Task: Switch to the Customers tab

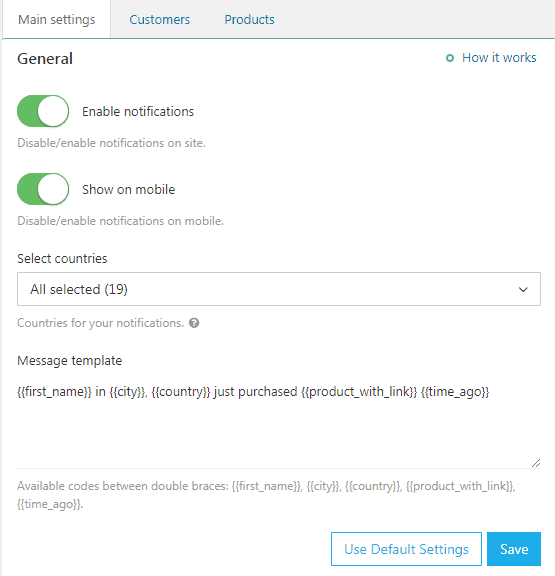Action: tap(159, 19)
